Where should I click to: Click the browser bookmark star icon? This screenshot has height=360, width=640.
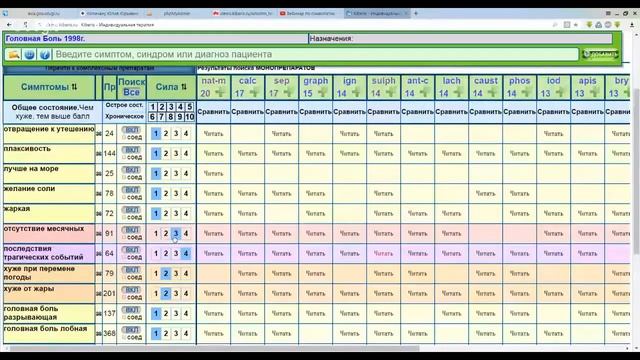point(576,25)
